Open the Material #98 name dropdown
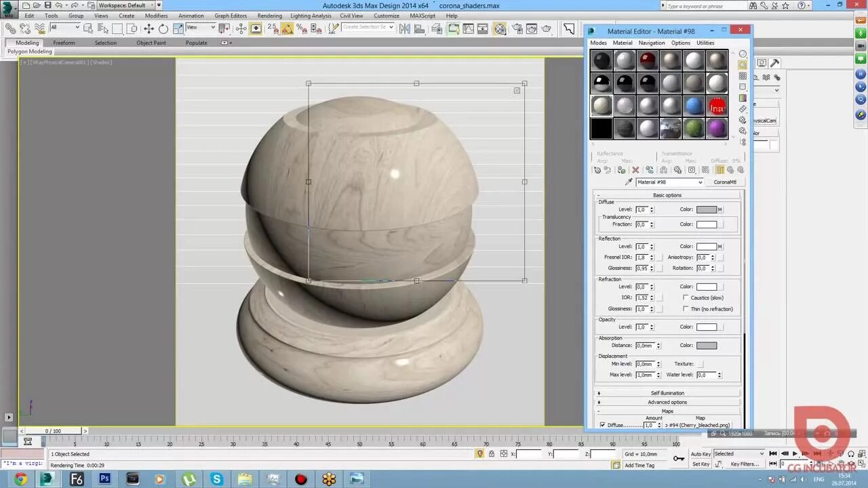 (x=700, y=182)
